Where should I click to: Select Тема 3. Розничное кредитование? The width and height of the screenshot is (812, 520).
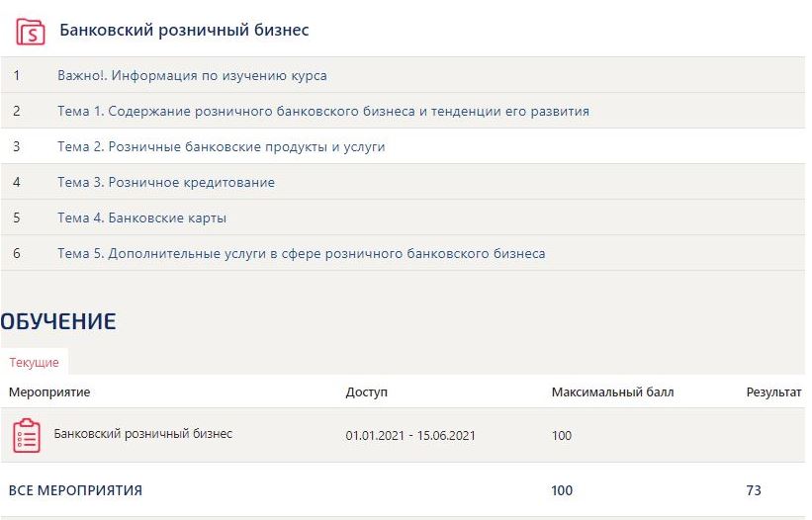pos(165,182)
